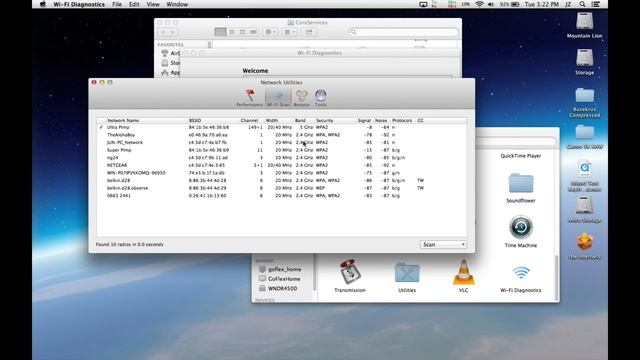Screen dimensions: 640x360
Task: Select the Super Pimp network row
Action: (x=281, y=150)
